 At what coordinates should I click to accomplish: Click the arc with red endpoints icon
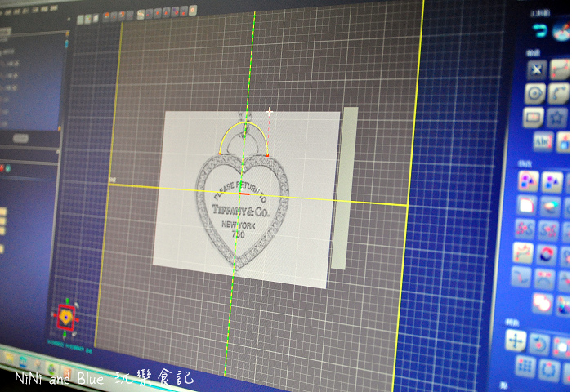pyautogui.click(x=545, y=278)
